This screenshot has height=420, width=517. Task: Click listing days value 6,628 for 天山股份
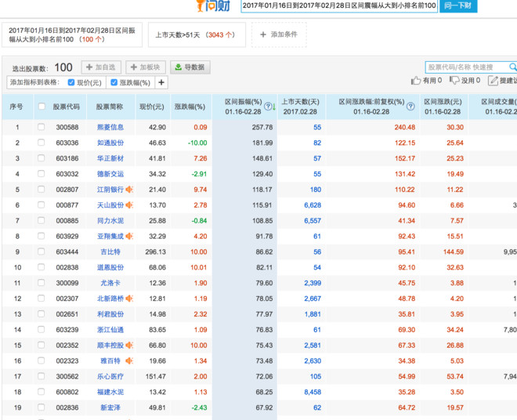(313, 205)
